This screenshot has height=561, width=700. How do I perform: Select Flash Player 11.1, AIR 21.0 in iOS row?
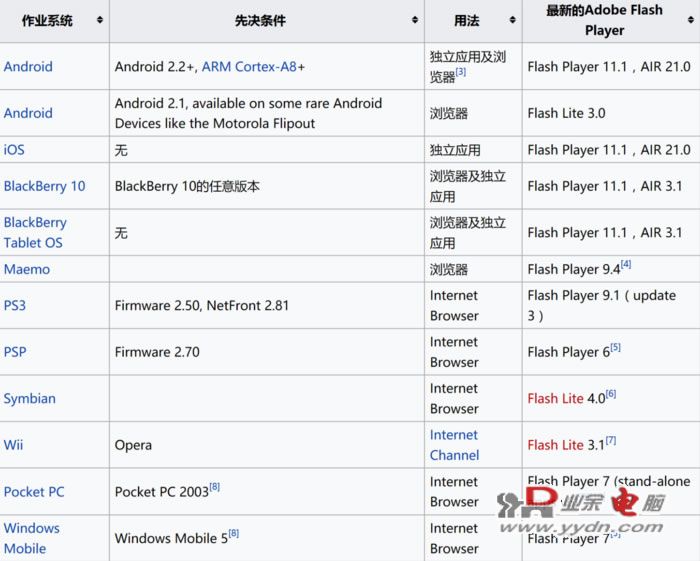[609, 150]
